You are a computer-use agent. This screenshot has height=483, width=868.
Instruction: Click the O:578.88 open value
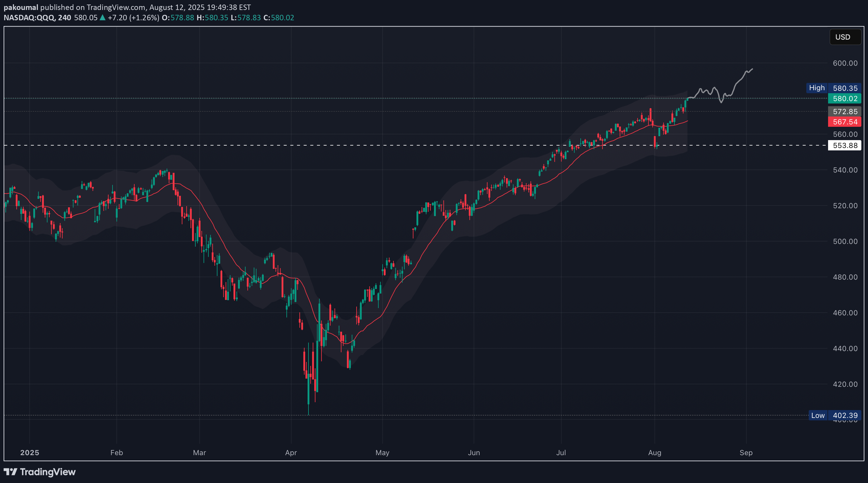tap(178, 18)
